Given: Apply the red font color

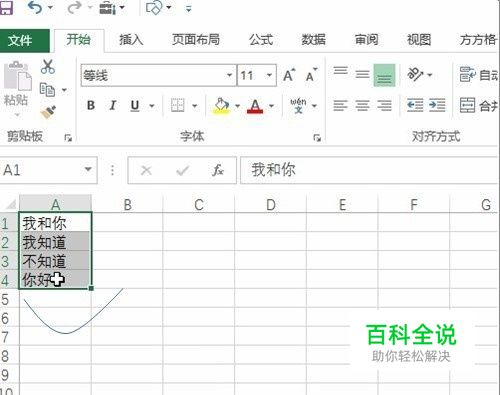Looking at the screenshot, I should (x=255, y=106).
